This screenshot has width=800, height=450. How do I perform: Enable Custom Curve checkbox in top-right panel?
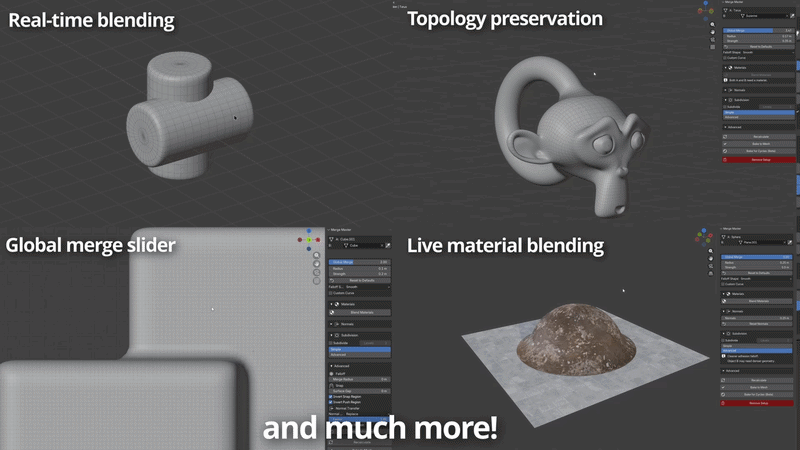tap(724, 58)
